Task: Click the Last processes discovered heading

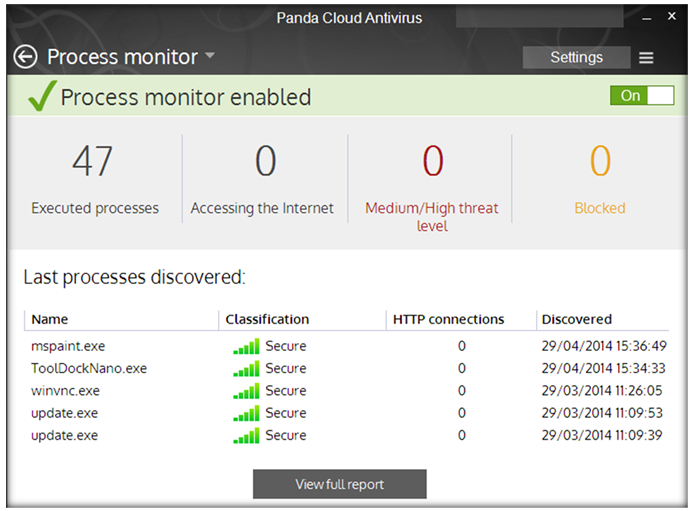Action: [134, 278]
